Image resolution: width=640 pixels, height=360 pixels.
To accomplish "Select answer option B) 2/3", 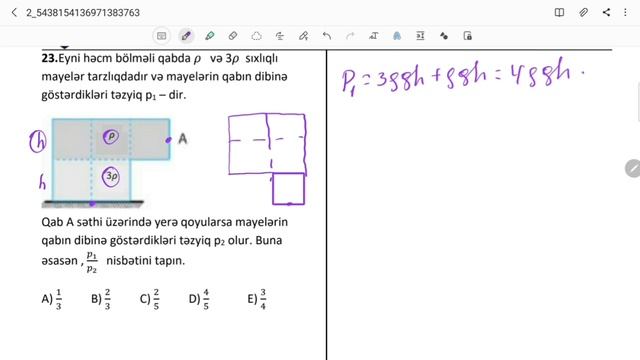I will click(101, 299).
